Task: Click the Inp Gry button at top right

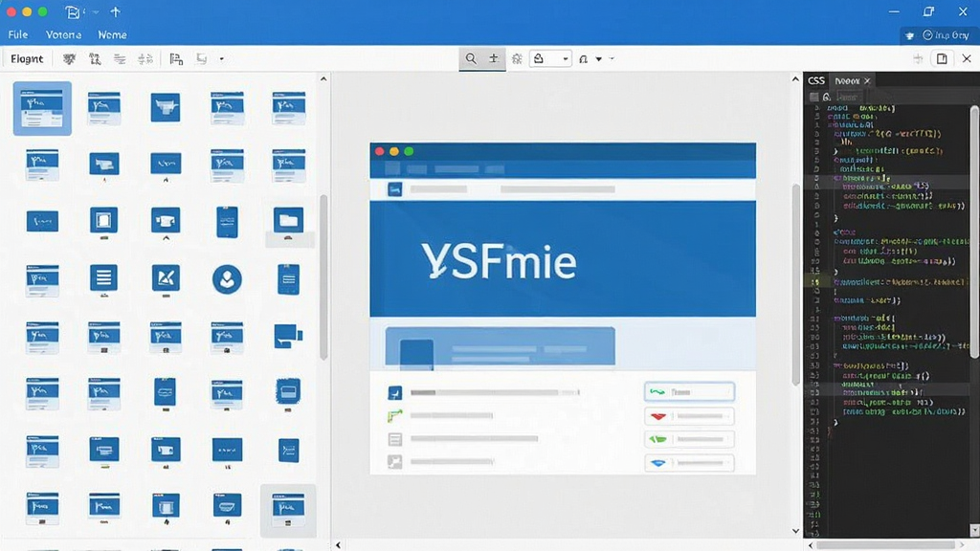Action: (x=945, y=35)
